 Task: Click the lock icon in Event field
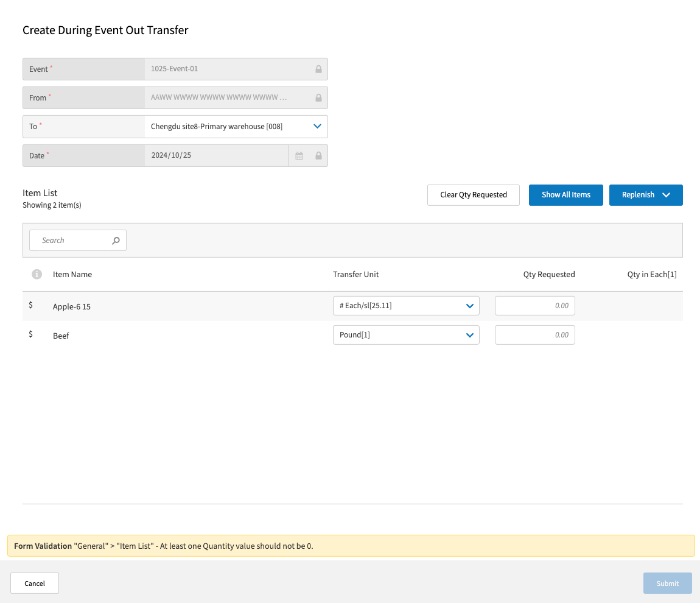(318, 69)
